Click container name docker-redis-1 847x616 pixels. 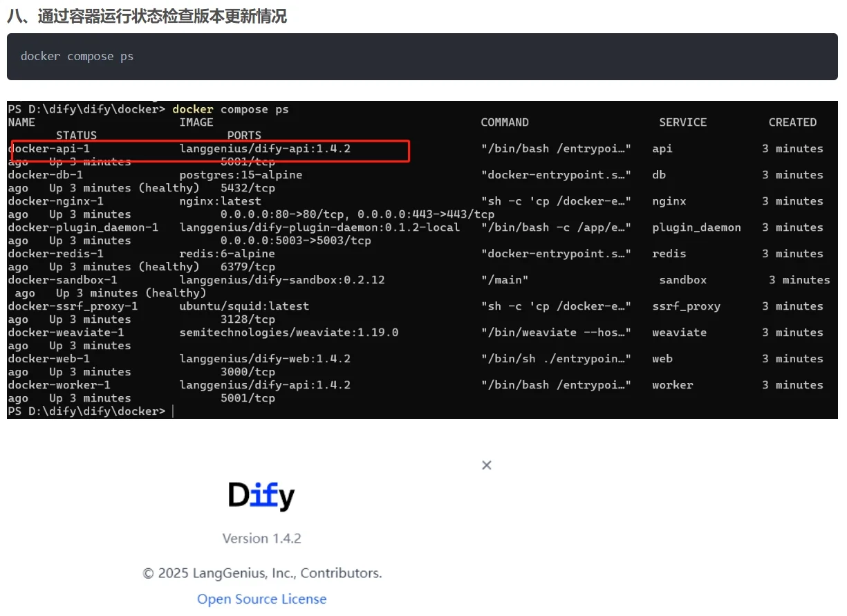pos(55,254)
